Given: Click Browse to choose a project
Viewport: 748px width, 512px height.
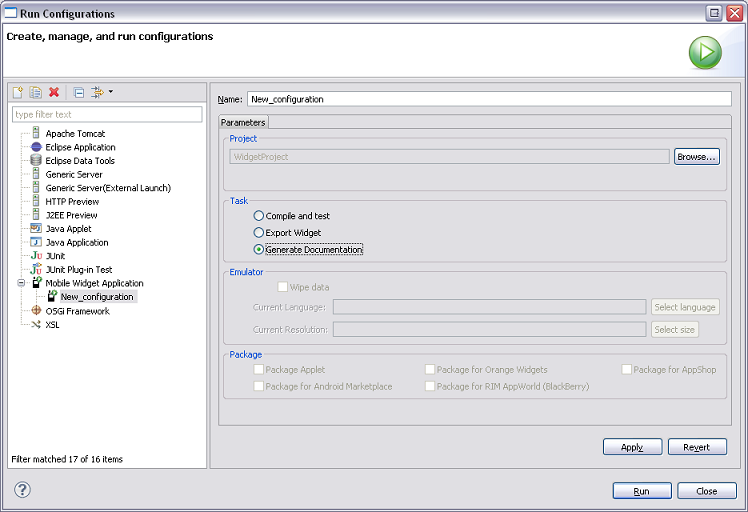Looking at the screenshot, I should click(x=696, y=157).
